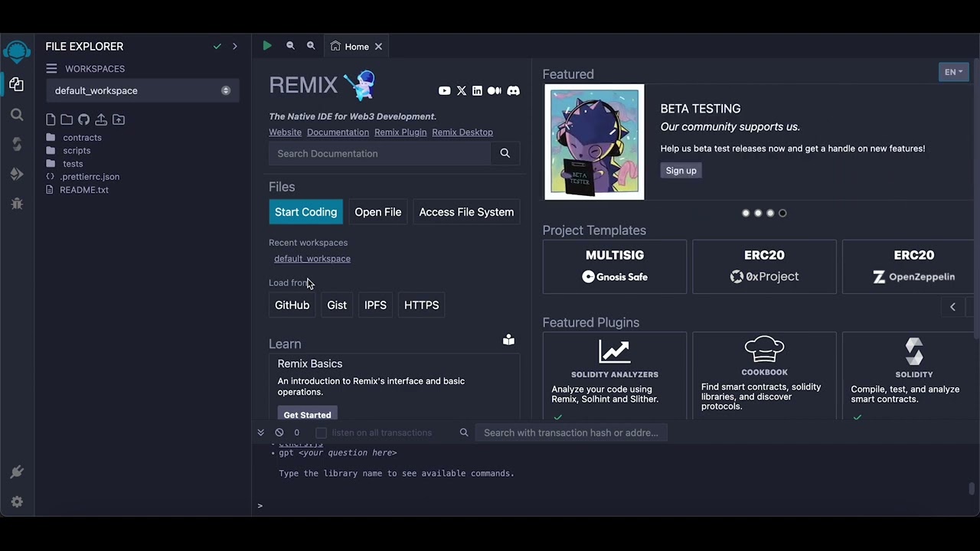Open the default_workspace selector dropdown
Viewport: 980px width, 551px height.
pyautogui.click(x=143, y=90)
